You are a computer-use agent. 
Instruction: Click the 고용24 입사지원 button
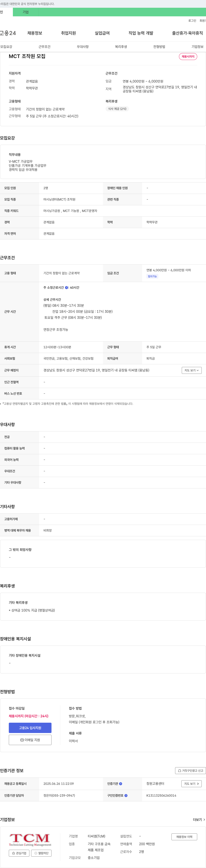click(x=30, y=727)
